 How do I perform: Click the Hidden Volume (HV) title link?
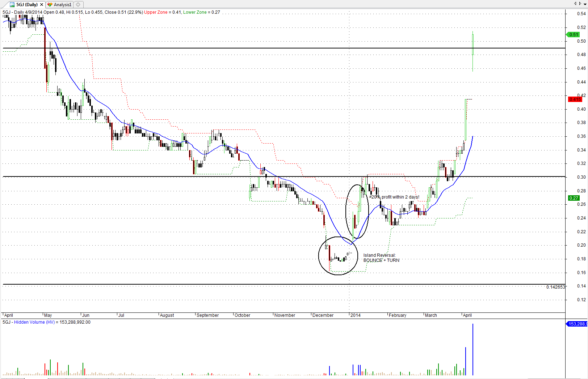click(x=34, y=322)
